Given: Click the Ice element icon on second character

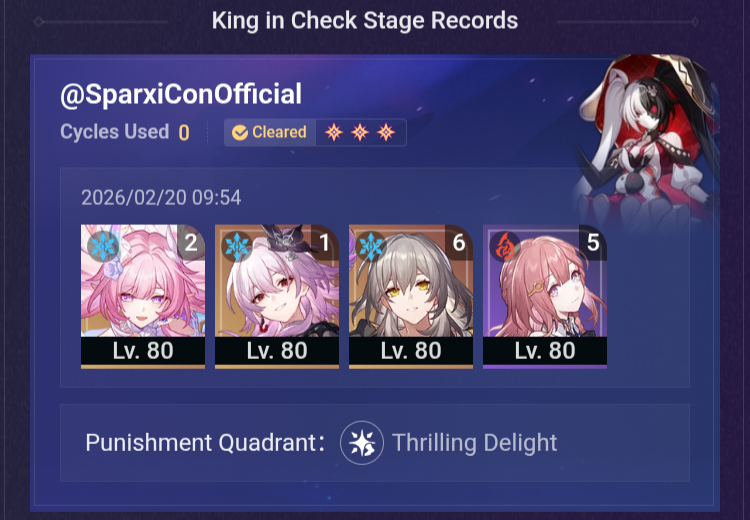Looking at the screenshot, I should [237, 247].
